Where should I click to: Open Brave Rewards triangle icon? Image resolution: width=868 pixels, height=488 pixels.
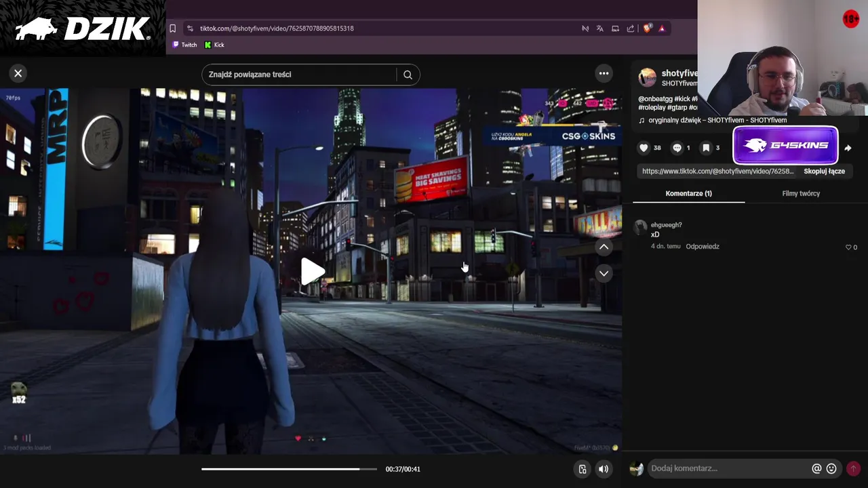[x=662, y=28]
